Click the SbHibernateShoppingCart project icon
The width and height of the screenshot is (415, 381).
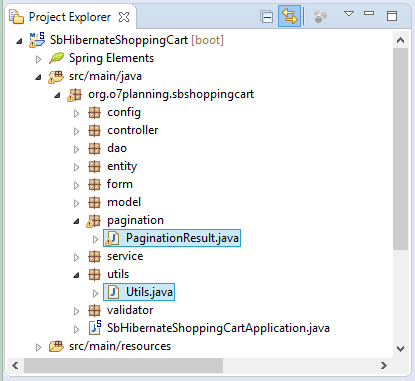(x=37, y=40)
